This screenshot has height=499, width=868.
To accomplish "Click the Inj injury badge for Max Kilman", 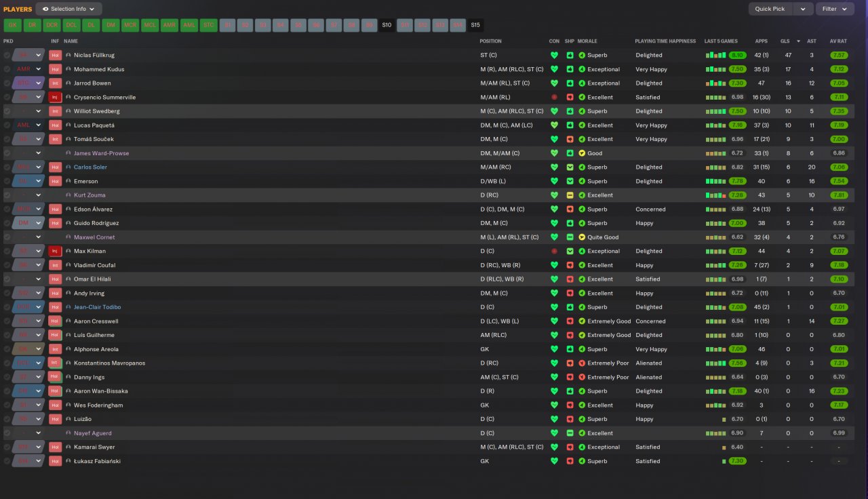I will click(55, 251).
